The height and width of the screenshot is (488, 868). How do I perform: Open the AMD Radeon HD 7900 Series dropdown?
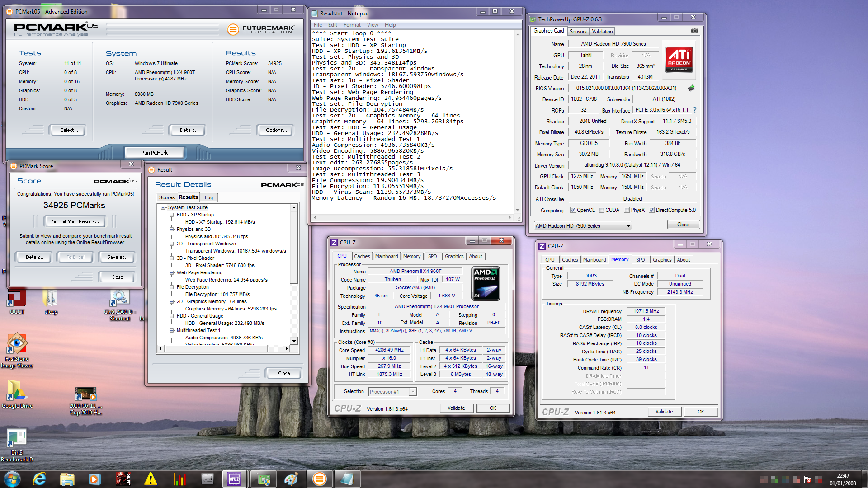click(x=583, y=226)
